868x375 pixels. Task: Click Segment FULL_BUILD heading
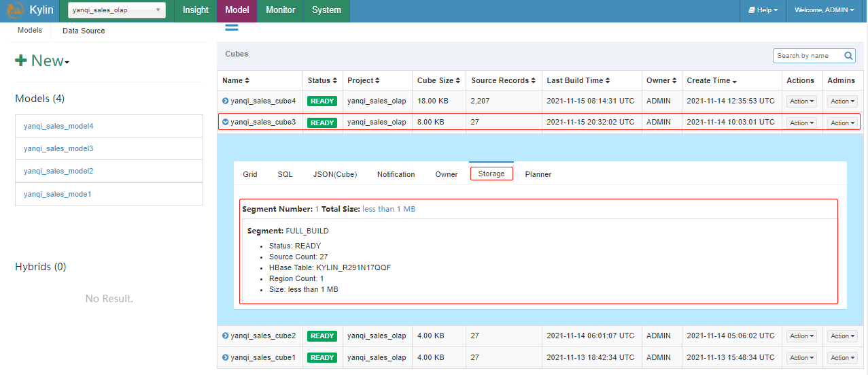[x=288, y=231]
